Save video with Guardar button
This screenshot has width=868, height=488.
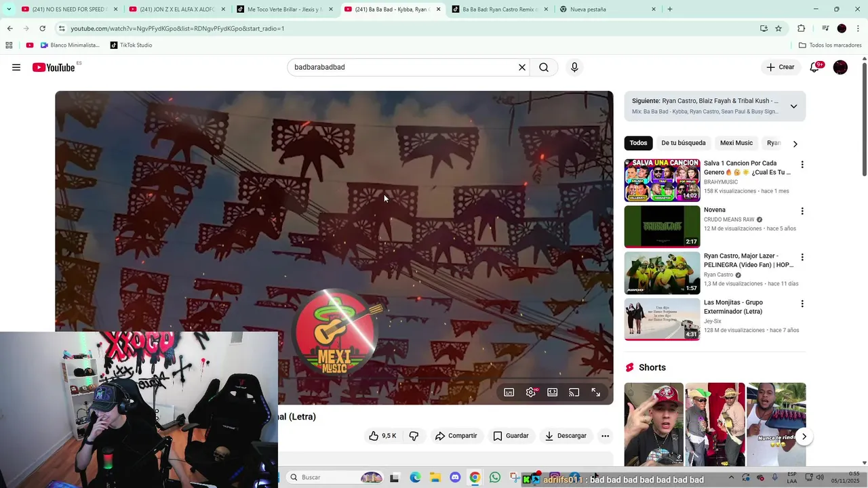(511, 436)
